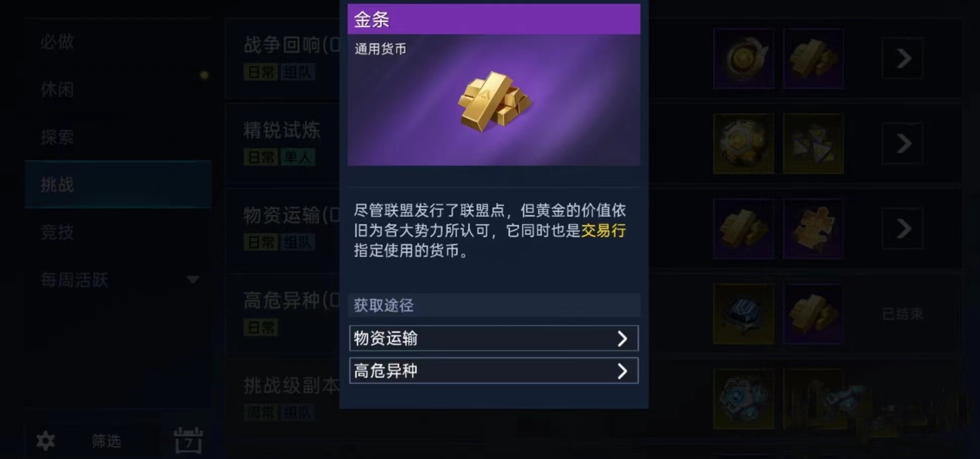This screenshot has height=459, width=980.
Task: Open the 高危异种 acquisition route
Action: point(494,371)
